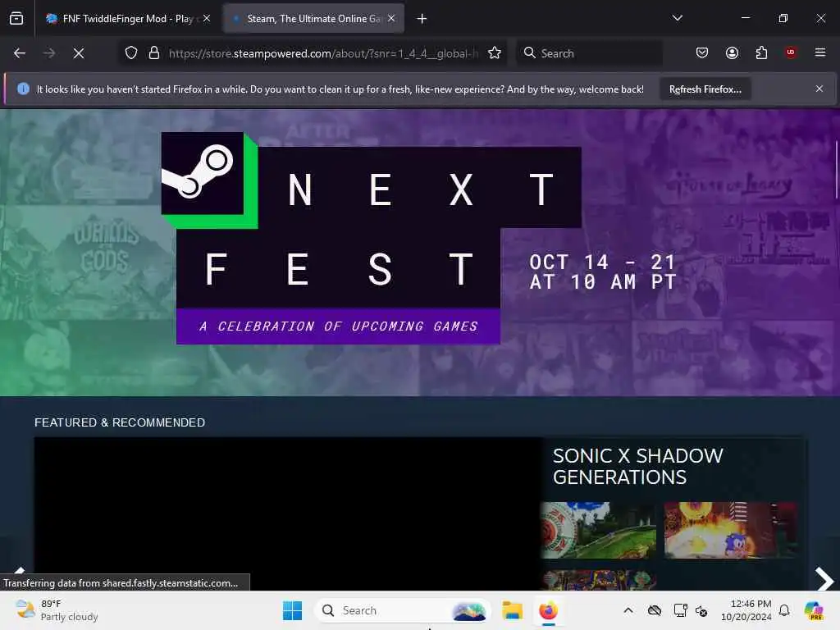Open Save to Pocket button

point(702,52)
